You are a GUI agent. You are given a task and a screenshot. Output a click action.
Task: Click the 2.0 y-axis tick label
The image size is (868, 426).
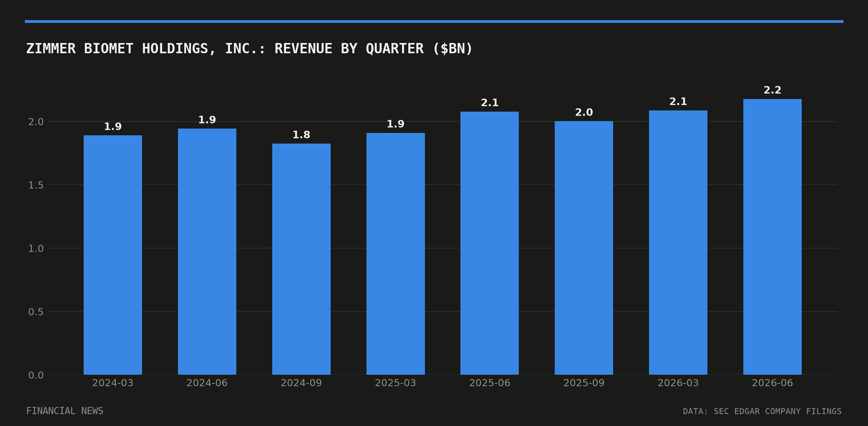[36, 122]
